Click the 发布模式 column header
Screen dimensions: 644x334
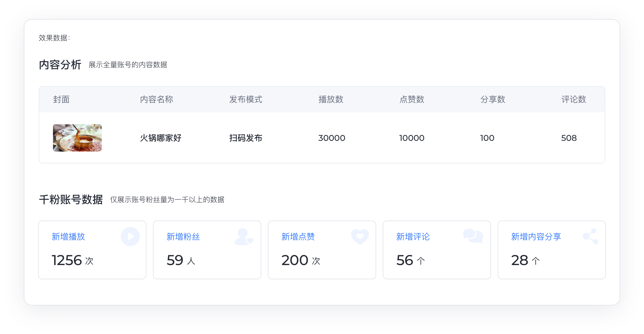tap(246, 99)
